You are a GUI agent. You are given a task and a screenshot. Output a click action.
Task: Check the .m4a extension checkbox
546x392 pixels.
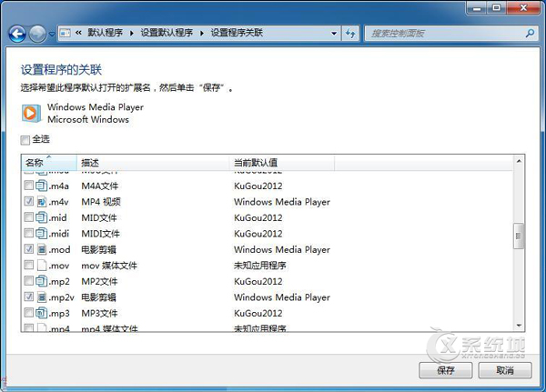click(29, 186)
